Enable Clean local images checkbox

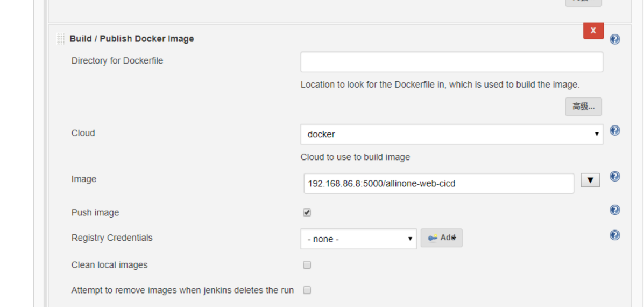point(307,265)
